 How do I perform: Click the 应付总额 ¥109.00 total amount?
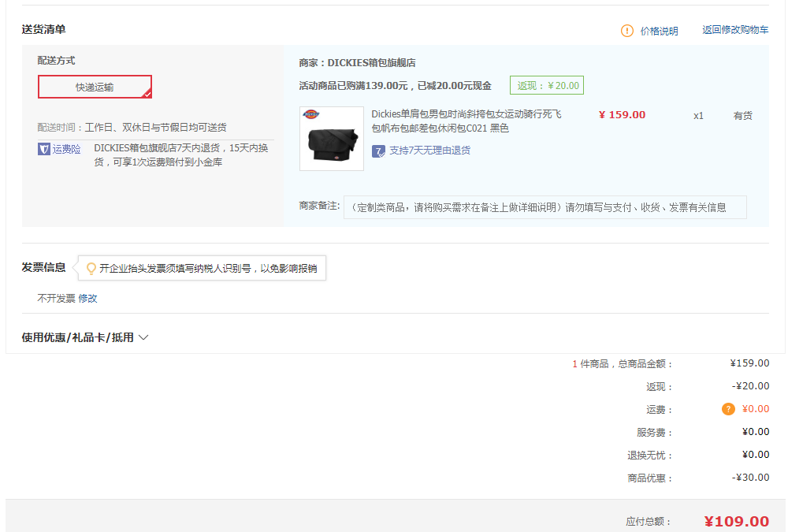(x=736, y=522)
